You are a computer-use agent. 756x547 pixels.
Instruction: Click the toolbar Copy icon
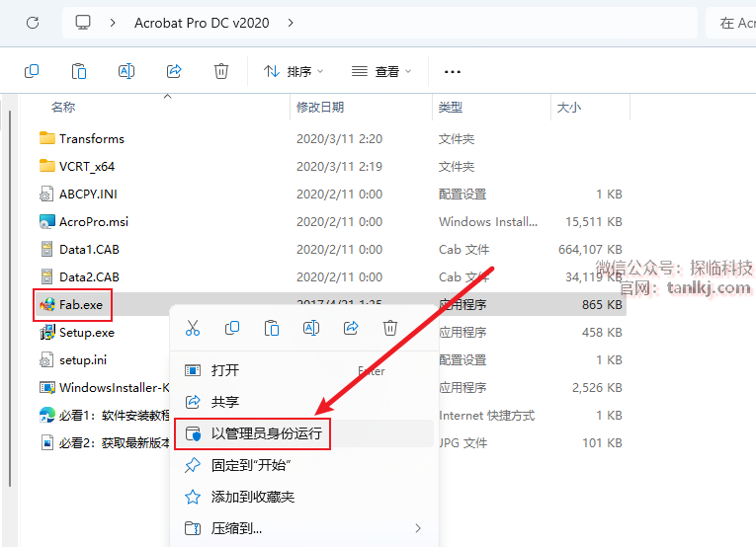tap(32, 71)
